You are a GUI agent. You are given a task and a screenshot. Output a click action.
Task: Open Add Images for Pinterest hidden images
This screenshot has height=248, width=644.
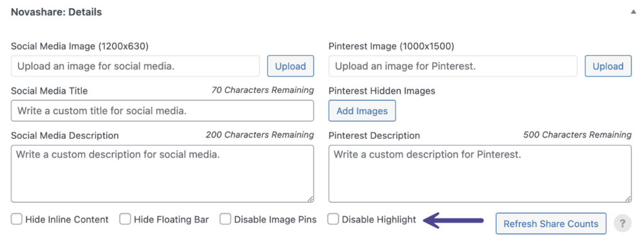coord(362,111)
